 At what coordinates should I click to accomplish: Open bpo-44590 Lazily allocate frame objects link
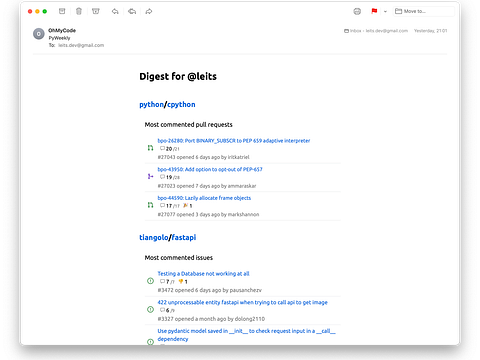204,198
